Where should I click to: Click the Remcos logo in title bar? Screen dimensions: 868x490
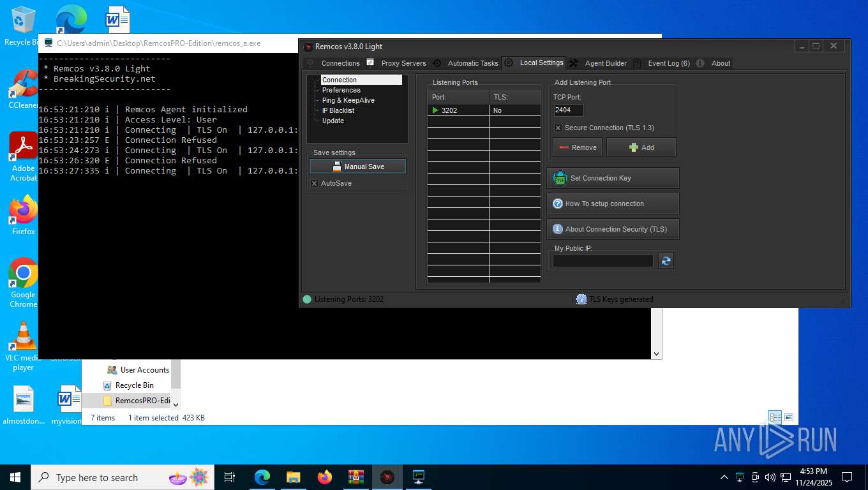click(x=308, y=47)
